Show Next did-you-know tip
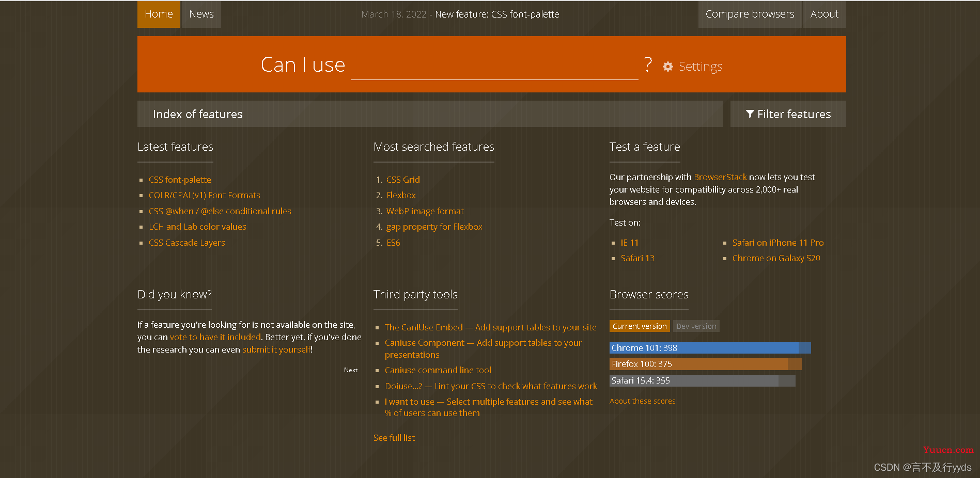Image resolution: width=980 pixels, height=478 pixels. tap(351, 370)
